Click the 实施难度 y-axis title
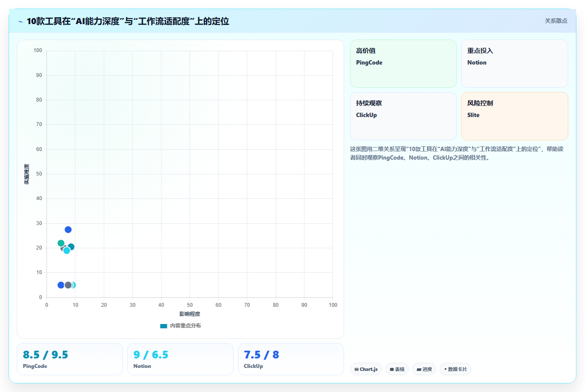This screenshot has width=585, height=392. coord(27,174)
